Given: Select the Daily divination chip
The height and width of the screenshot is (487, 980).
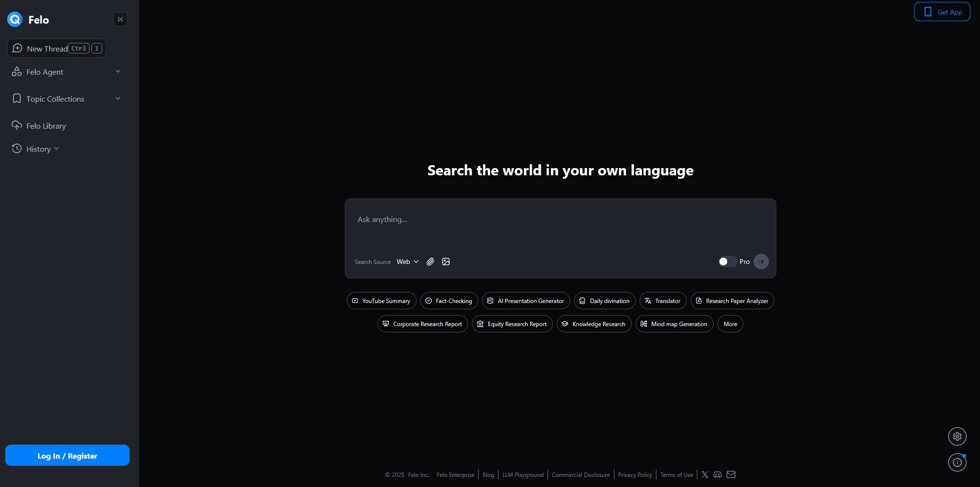Looking at the screenshot, I should pos(605,301).
